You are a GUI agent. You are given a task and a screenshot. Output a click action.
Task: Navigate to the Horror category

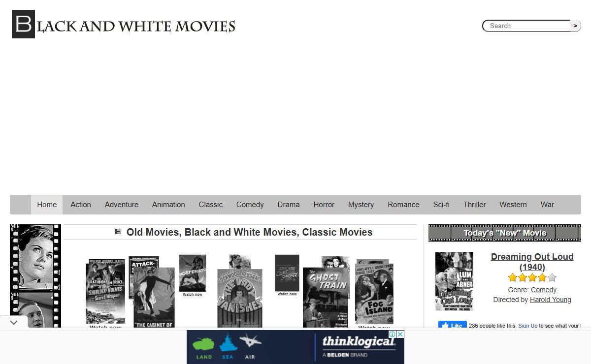click(324, 205)
